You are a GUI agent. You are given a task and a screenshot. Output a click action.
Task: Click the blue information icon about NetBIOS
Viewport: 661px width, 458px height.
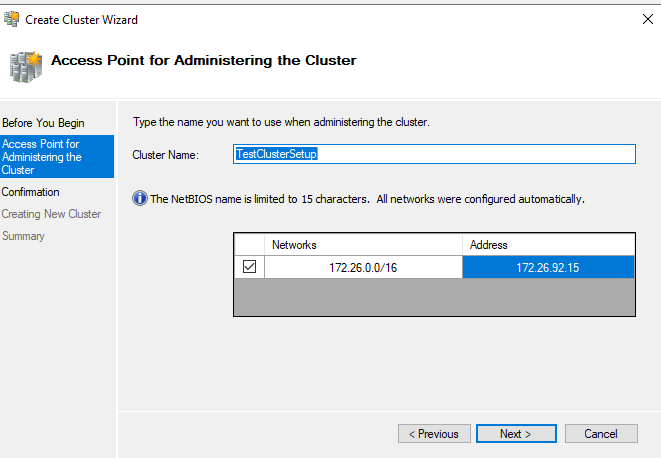(140, 199)
